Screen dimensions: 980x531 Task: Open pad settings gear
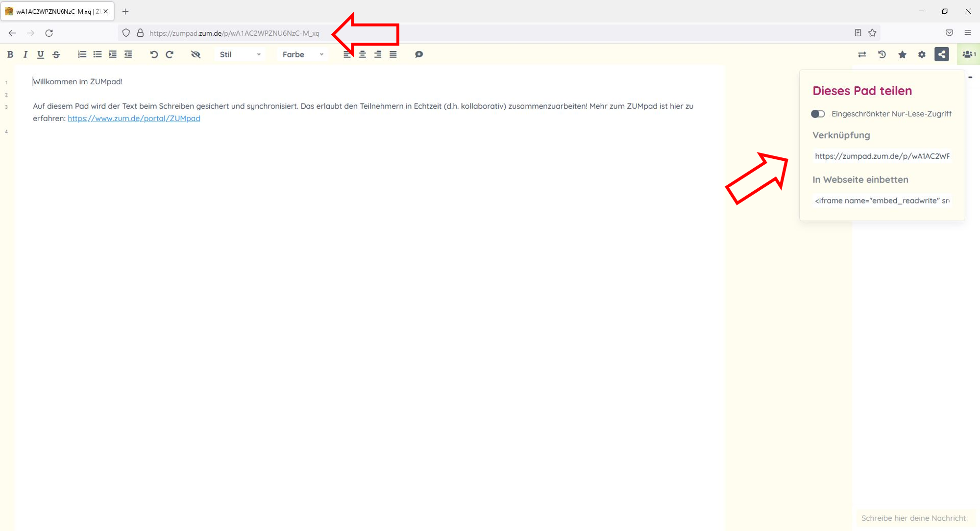pos(922,54)
